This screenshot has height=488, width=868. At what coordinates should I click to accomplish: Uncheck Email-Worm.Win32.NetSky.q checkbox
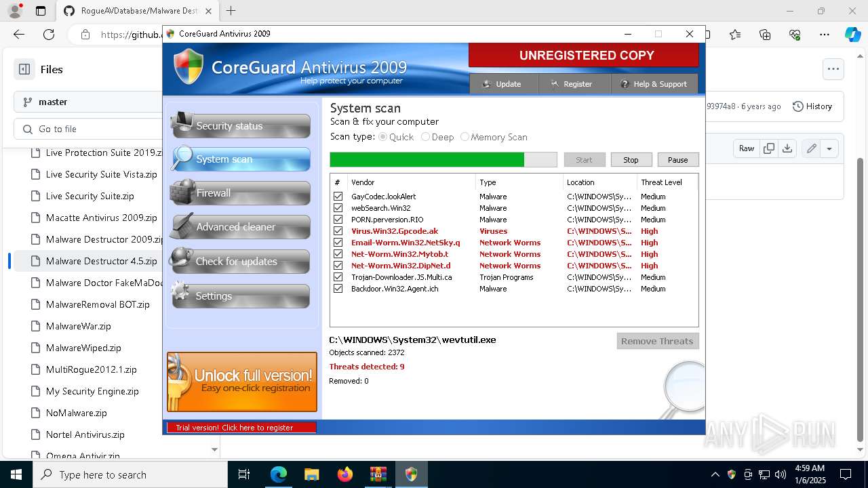coord(338,243)
